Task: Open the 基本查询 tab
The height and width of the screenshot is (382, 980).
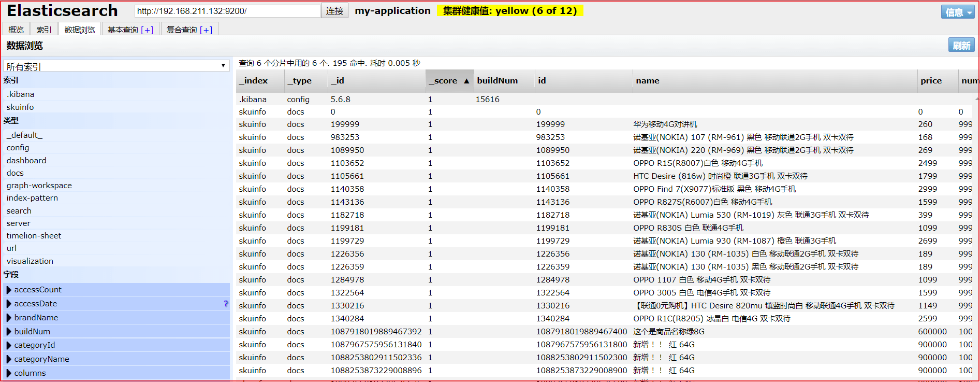Action: pos(130,30)
